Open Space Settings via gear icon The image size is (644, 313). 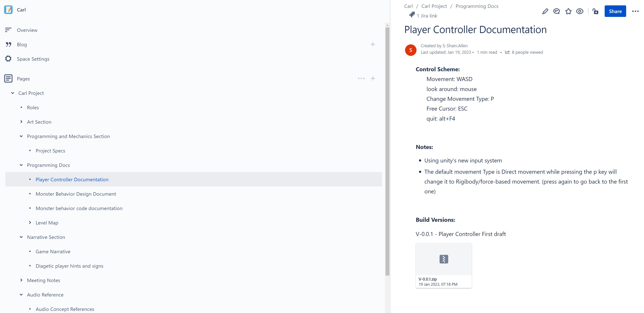click(x=8, y=59)
